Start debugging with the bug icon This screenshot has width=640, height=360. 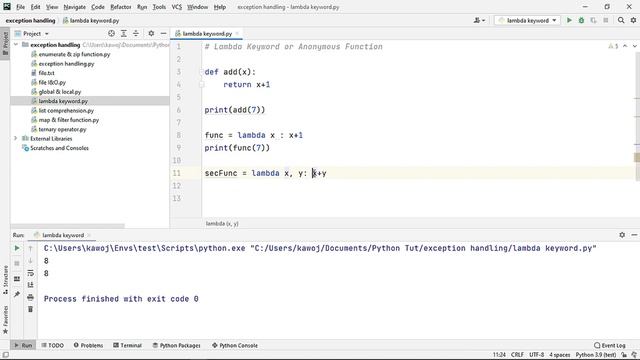click(581, 20)
